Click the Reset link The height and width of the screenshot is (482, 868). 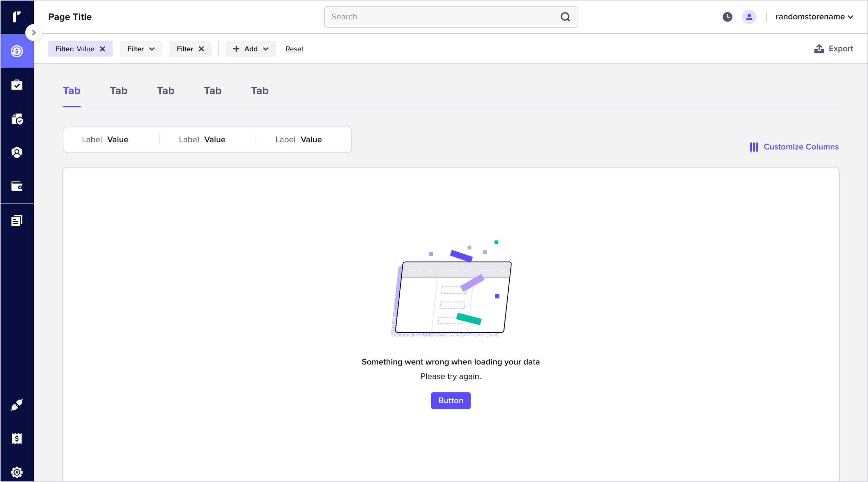(x=294, y=49)
